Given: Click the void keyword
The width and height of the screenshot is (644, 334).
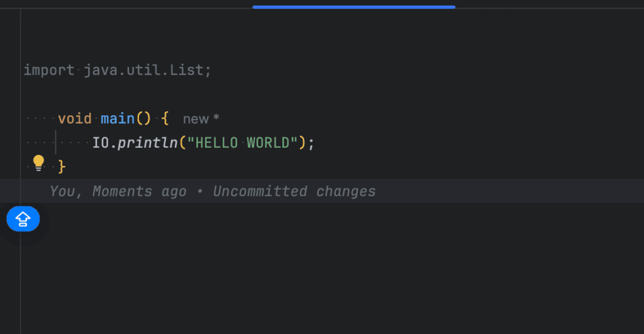Looking at the screenshot, I should pyautogui.click(x=74, y=118).
